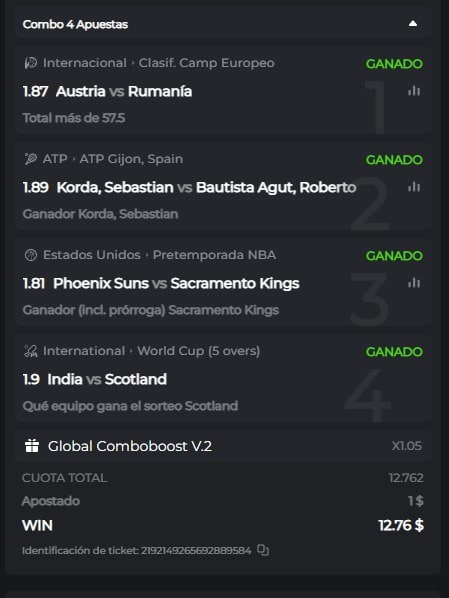Open the Phoenix Suns vs Sacramento Kings match
Screen dimensions: 449x598
(x=176, y=283)
